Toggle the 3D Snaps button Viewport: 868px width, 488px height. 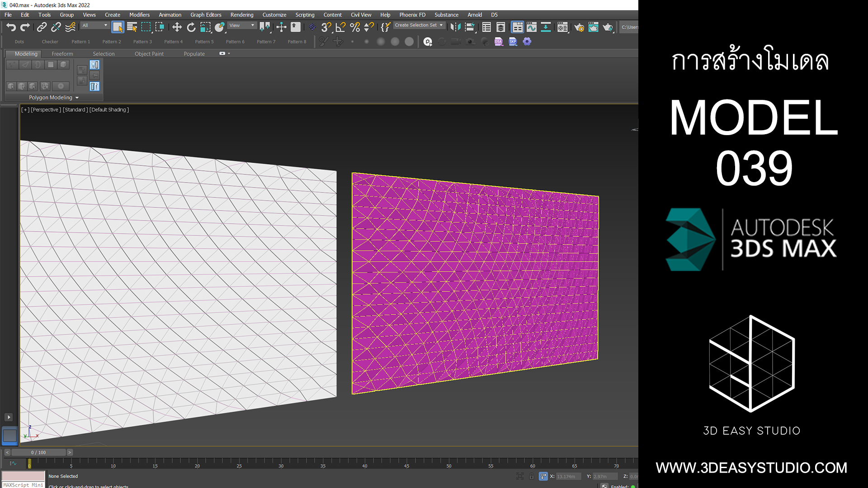coord(326,27)
